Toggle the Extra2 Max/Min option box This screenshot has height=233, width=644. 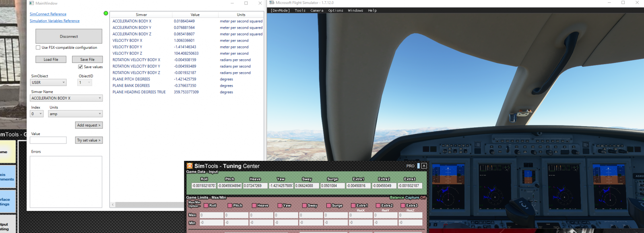point(378,206)
